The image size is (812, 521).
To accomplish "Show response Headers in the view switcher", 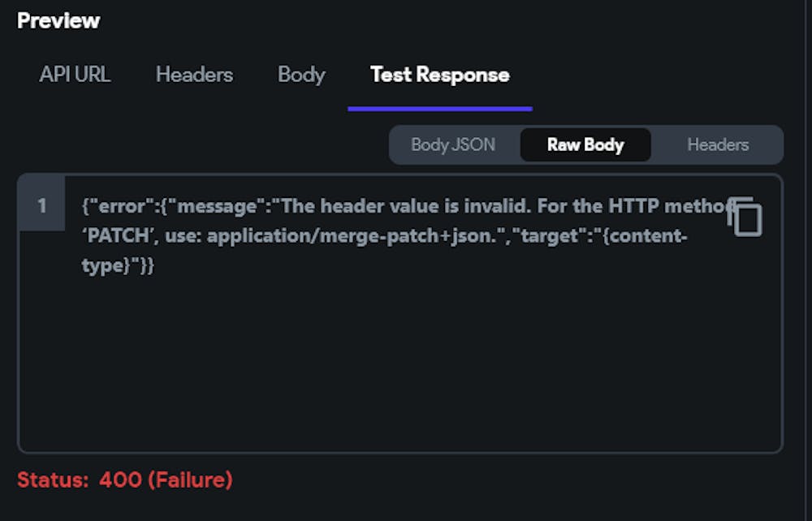I will 718,145.
